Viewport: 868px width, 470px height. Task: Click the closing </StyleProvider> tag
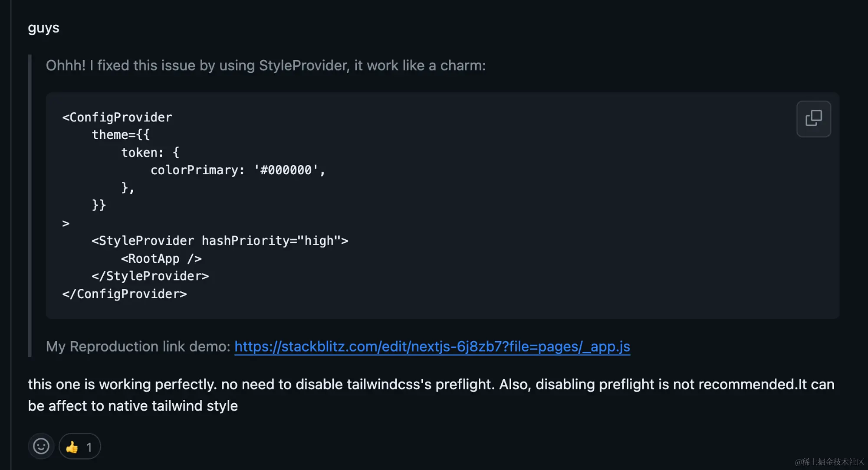coord(150,276)
